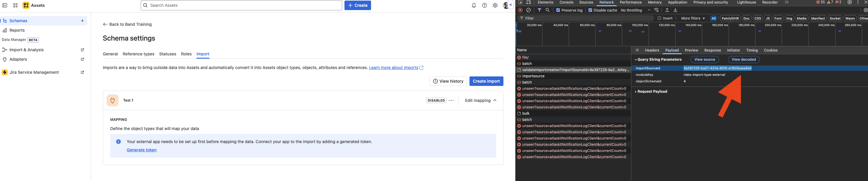Switch to request Headers tab

point(652,50)
